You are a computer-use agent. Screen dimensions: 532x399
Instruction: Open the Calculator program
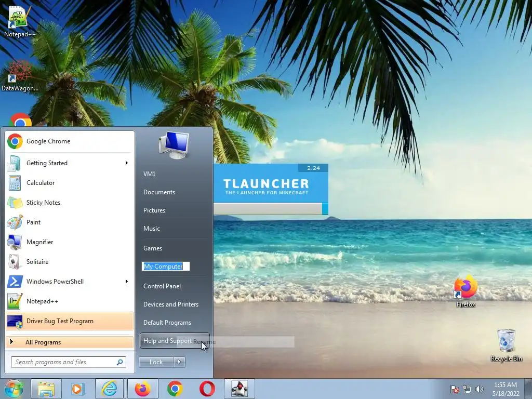pyautogui.click(x=70, y=183)
